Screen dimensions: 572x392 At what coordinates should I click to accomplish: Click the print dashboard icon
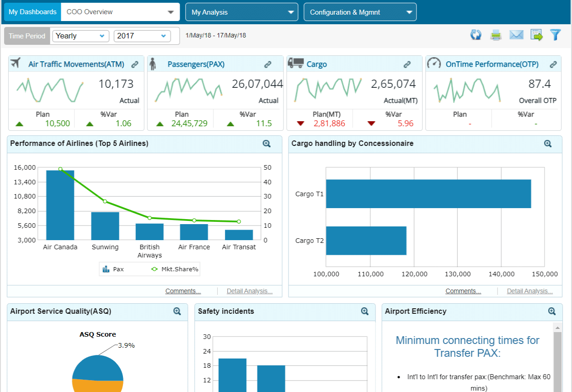tap(496, 35)
